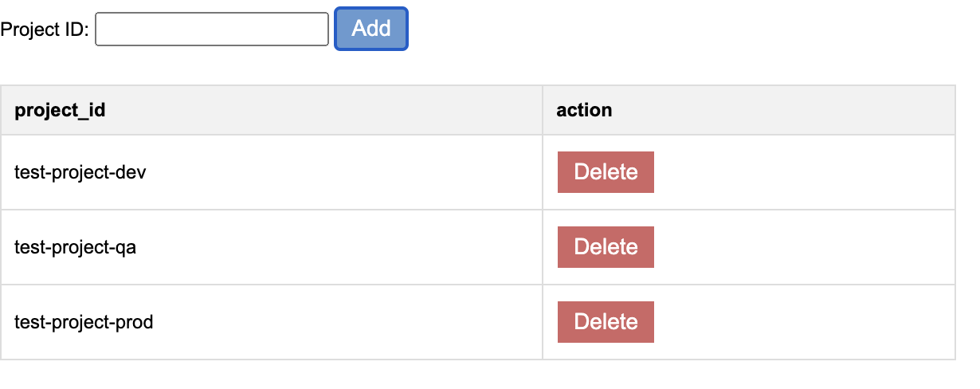Focus the text box left of Add

[x=212, y=29]
